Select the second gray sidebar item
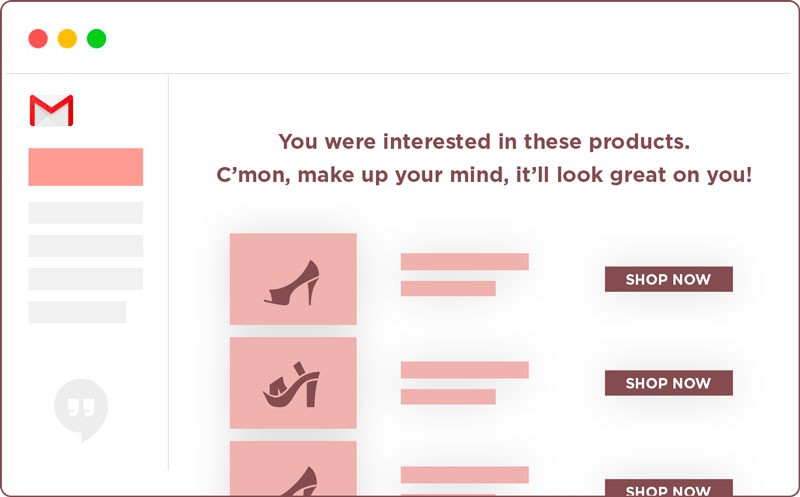 coord(86,246)
